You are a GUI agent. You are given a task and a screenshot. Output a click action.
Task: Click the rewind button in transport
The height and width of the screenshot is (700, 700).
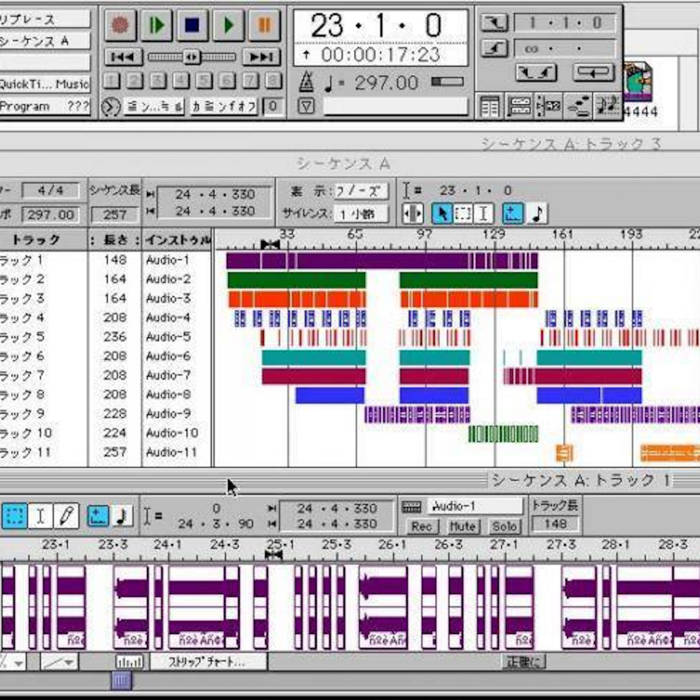point(122,57)
